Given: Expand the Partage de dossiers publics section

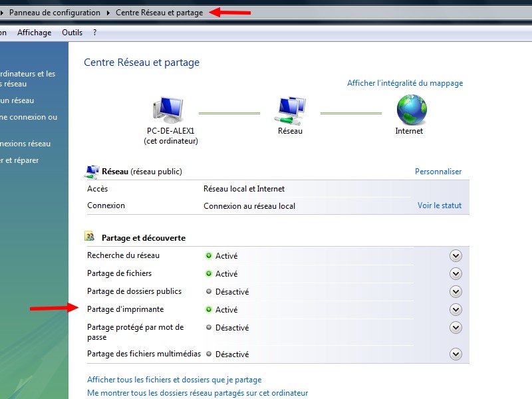Looking at the screenshot, I should [456, 291].
